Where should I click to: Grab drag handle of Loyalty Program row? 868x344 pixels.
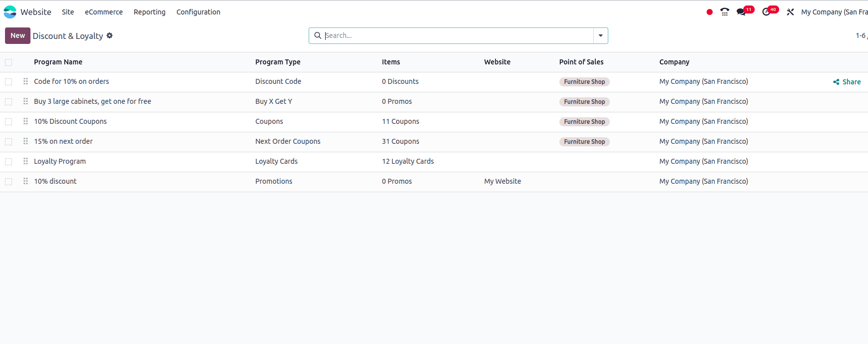[x=25, y=161]
